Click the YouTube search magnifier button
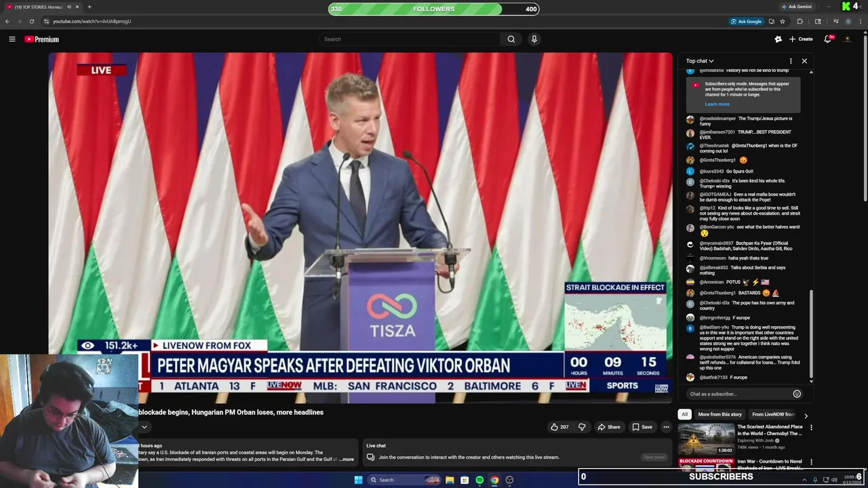 (511, 39)
